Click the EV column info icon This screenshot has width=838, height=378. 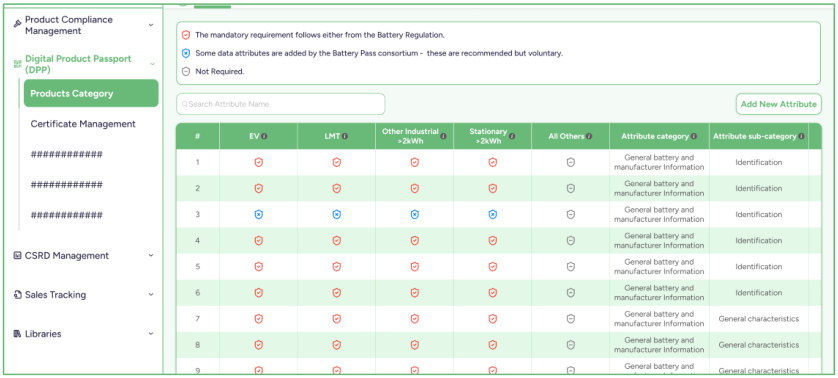tap(264, 136)
